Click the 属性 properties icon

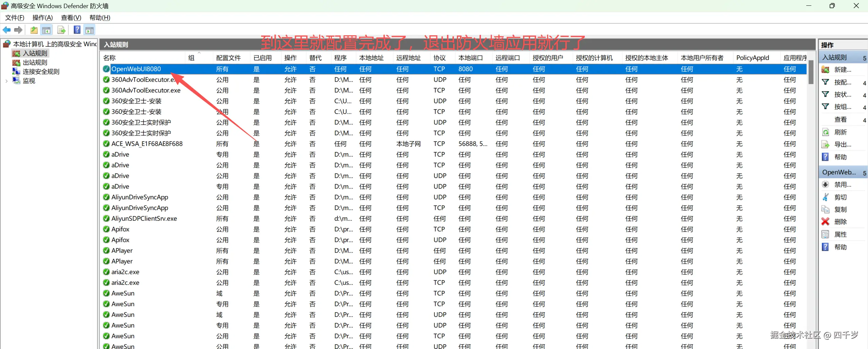click(826, 234)
